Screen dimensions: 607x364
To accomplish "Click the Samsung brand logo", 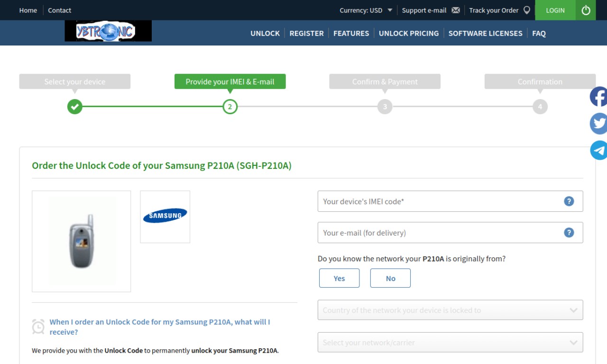I will 165,217.
